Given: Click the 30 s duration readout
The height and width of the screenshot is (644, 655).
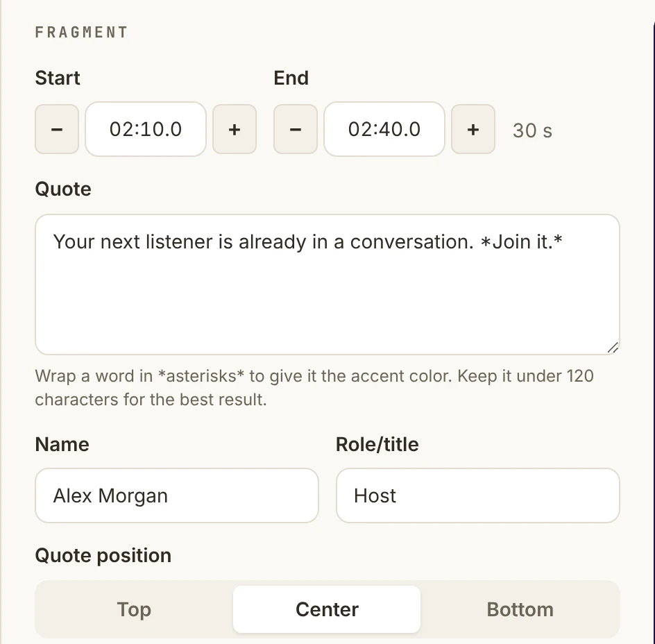Looking at the screenshot, I should click(x=533, y=130).
